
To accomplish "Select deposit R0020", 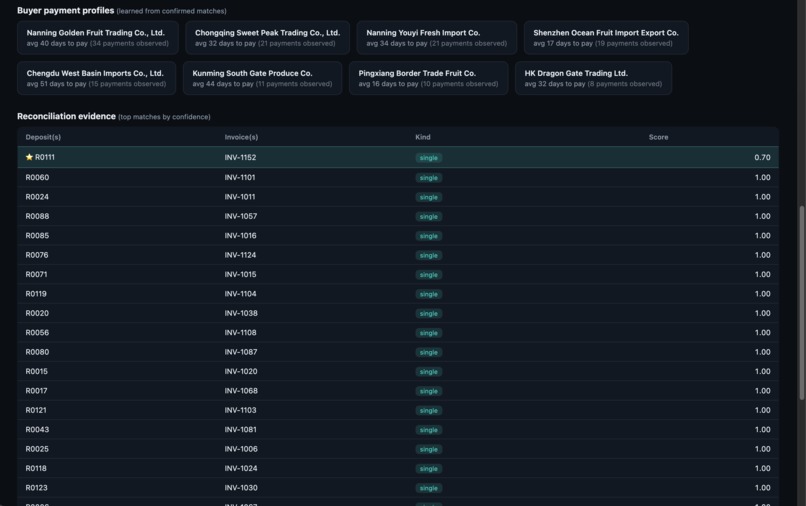I will [x=37, y=313].
